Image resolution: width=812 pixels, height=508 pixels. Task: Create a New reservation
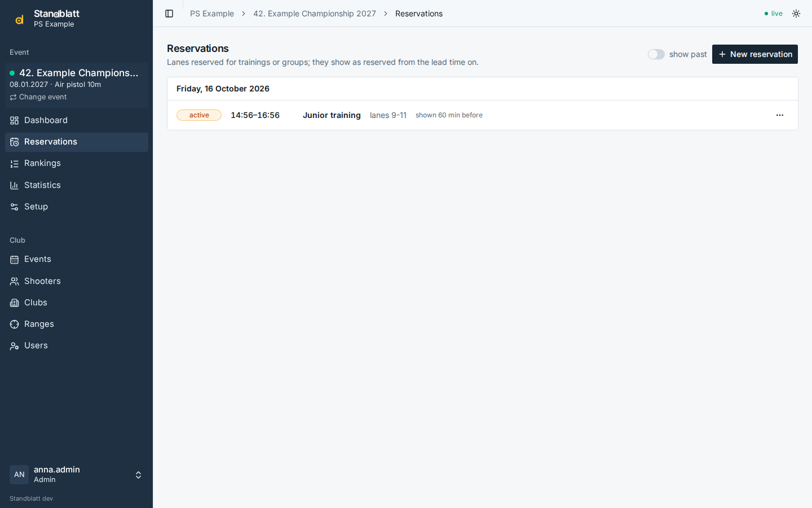click(x=754, y=54)
